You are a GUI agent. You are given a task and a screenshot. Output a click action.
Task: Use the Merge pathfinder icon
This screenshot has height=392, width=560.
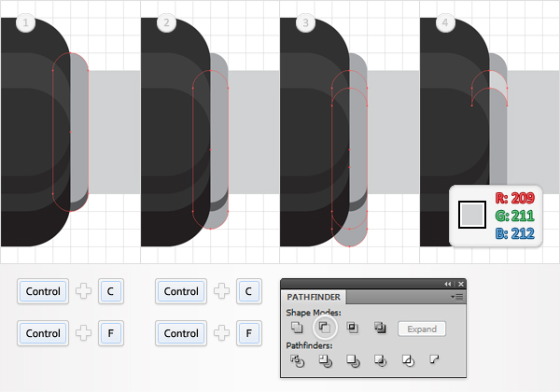353,360
